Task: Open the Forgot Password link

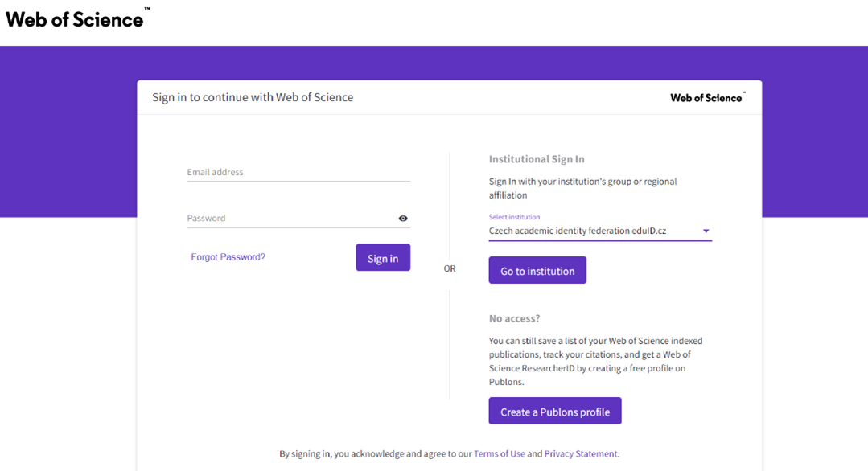Action: [228, 257]
